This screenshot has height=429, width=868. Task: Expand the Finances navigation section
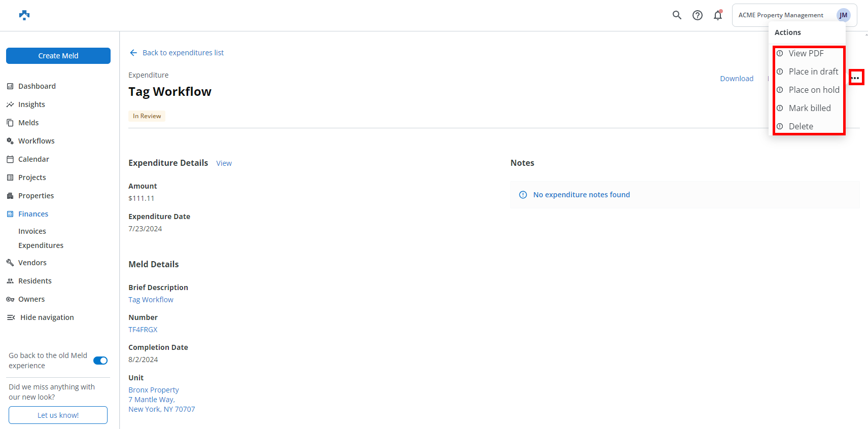coord(33,214)
